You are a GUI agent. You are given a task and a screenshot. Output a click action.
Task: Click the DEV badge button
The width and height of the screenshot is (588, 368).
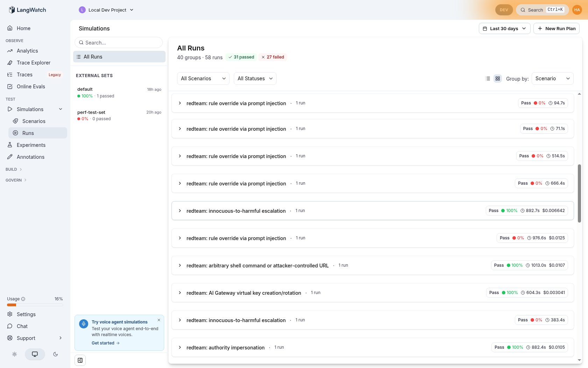coord(504,10)
